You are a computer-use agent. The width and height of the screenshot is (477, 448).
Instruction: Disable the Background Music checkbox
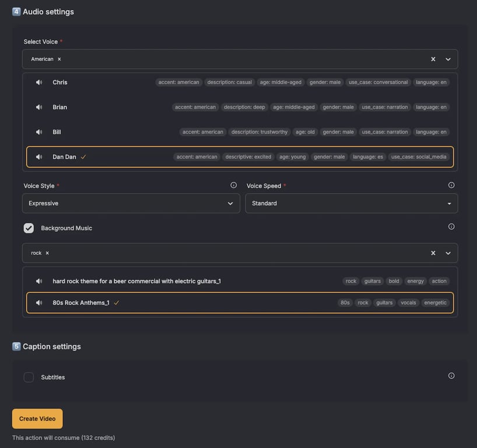[x=29, y=228]
